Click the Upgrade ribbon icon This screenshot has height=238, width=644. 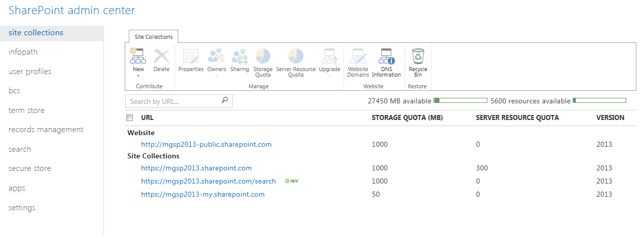tap(329, 56)
